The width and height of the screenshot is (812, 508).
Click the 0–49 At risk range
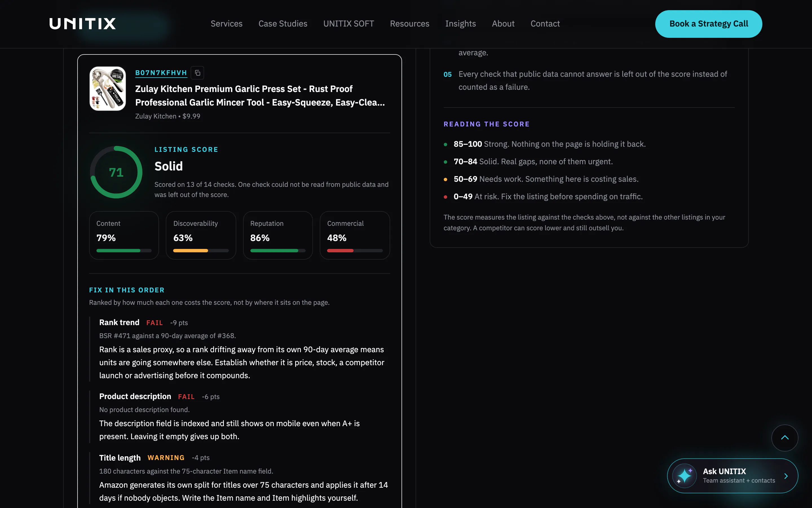548,196
